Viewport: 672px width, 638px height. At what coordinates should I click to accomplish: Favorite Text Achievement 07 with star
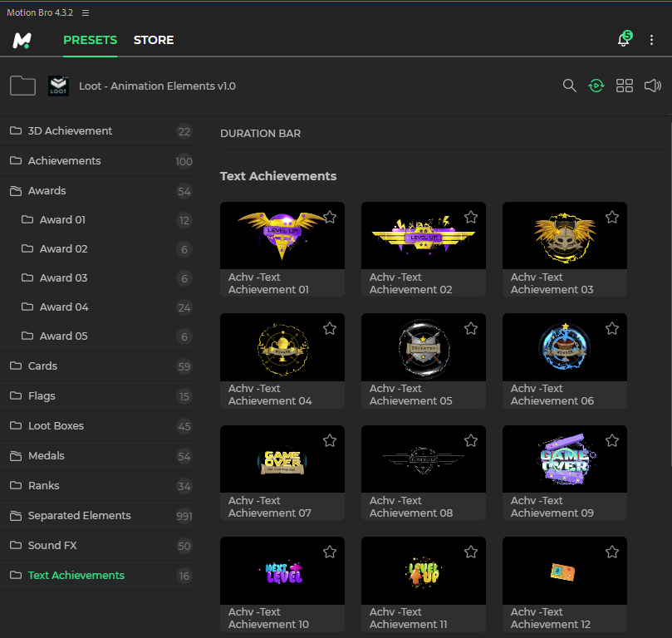330,440
